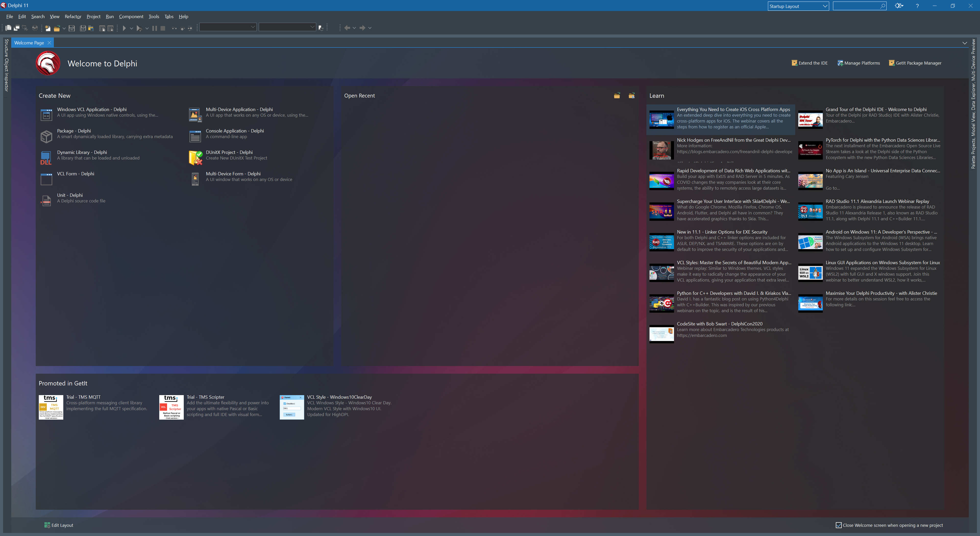
Task: Expand the Run debugger dropdown arrow
Action: pyautogui.click(x=147, y=28)
